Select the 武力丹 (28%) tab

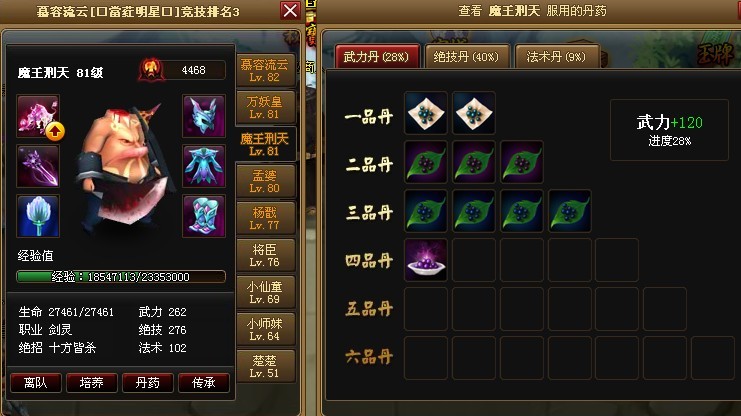377,57
